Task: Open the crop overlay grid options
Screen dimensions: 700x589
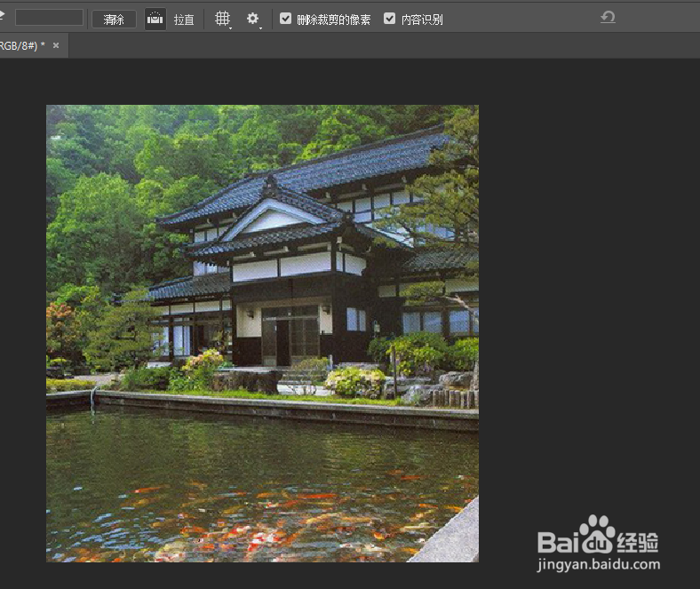Action: tap(223, 19)
